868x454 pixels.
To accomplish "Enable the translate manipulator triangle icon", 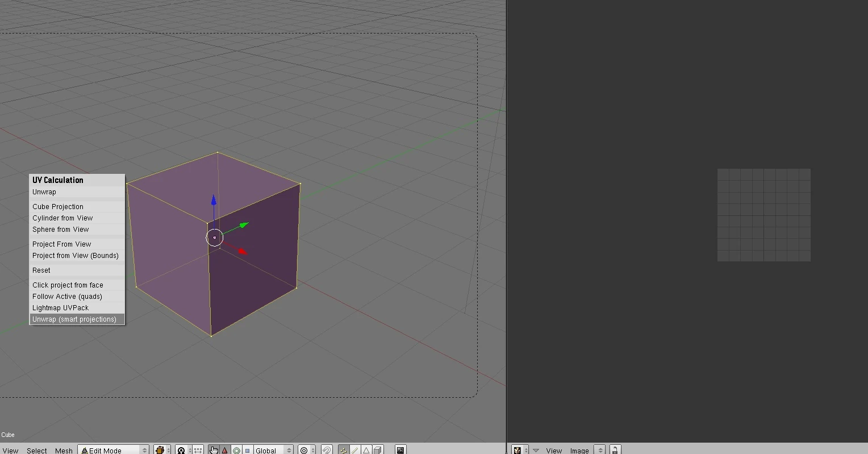I will (225, 450).
